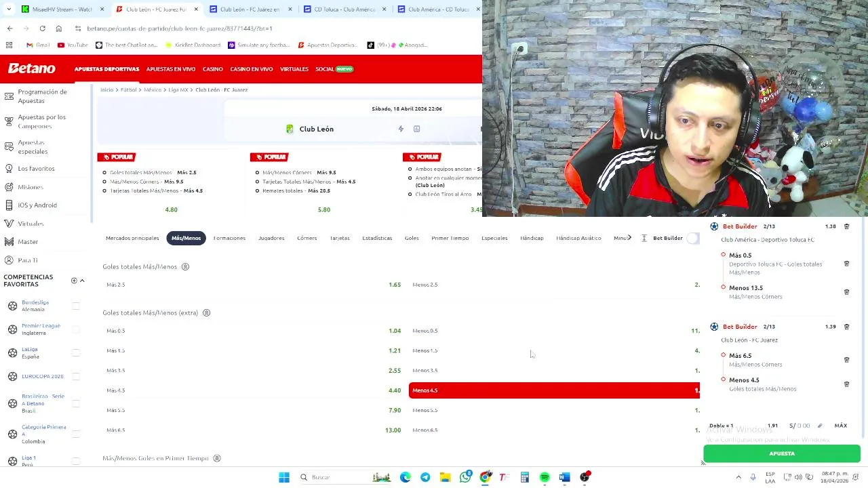The width and height of the screenshot is (868, 488).
Task: Open WhatsApp from the taskbar
Action: pos(465,478)
